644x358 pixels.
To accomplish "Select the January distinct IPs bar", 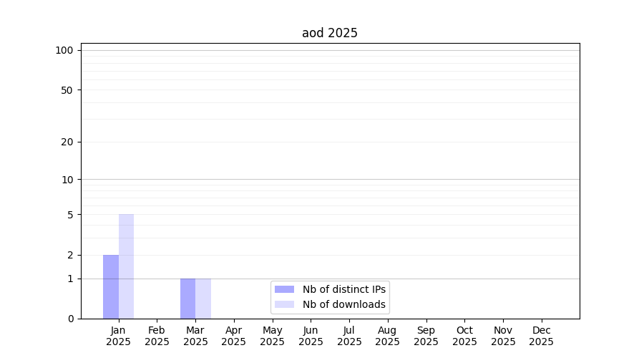I will (111, 286).
